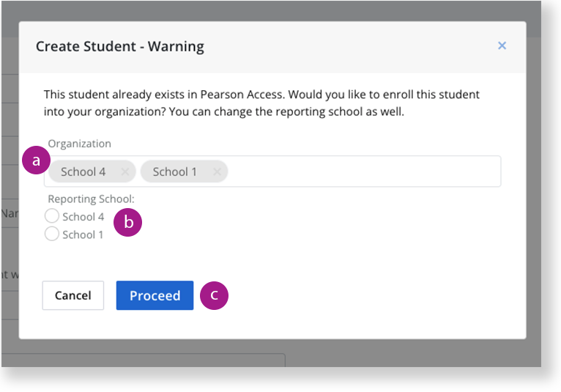Click the purple 'b' annotation marker
Image resolution: width=561 pixels, height=392 pixels.
tap(127, 222)
